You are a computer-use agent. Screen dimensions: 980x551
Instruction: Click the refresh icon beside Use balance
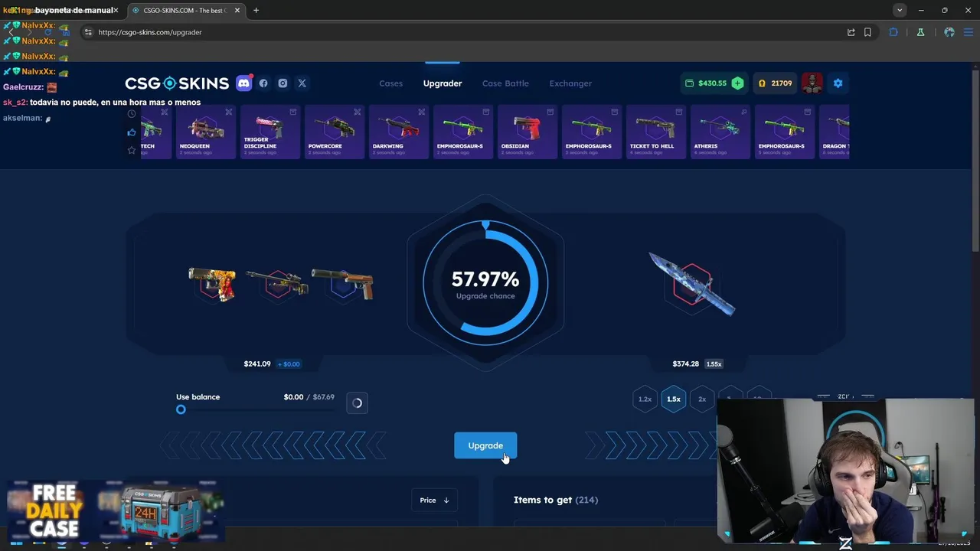[357, 403]
